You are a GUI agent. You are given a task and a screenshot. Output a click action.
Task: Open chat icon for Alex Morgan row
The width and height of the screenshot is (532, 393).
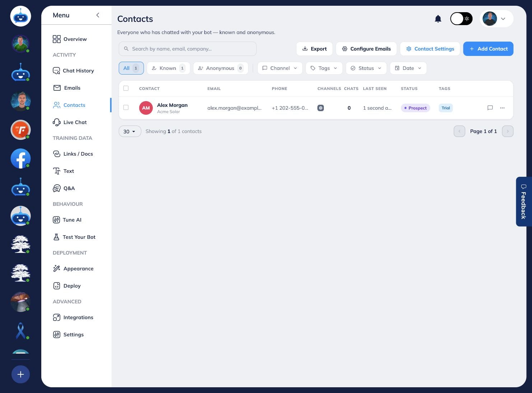(x=490, y=108)
